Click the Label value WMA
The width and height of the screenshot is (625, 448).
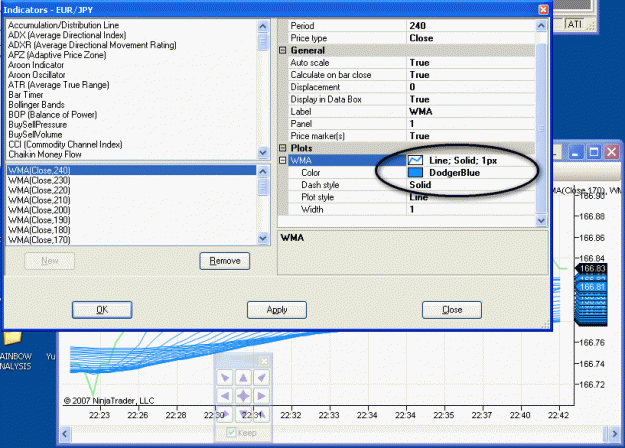click(x=471, y=112)
